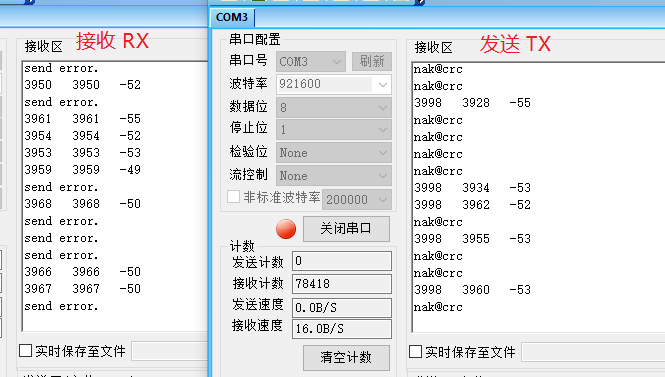The height and width of the screenshot is (377, 665).
Task: Open the 检验位 None dropdown
Action: pos(334,153)
